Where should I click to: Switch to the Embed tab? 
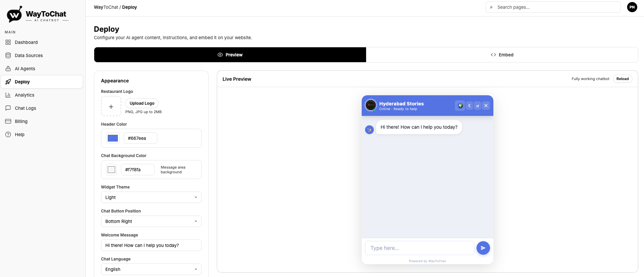pyautogui.click(x=502, y=55)
